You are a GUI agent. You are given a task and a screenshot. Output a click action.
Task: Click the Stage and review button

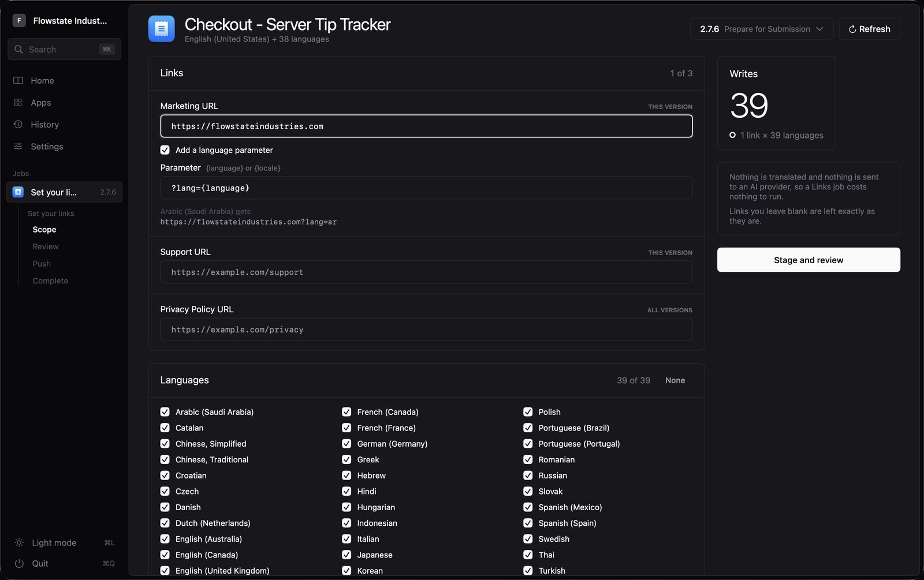[x=808, y=260]
